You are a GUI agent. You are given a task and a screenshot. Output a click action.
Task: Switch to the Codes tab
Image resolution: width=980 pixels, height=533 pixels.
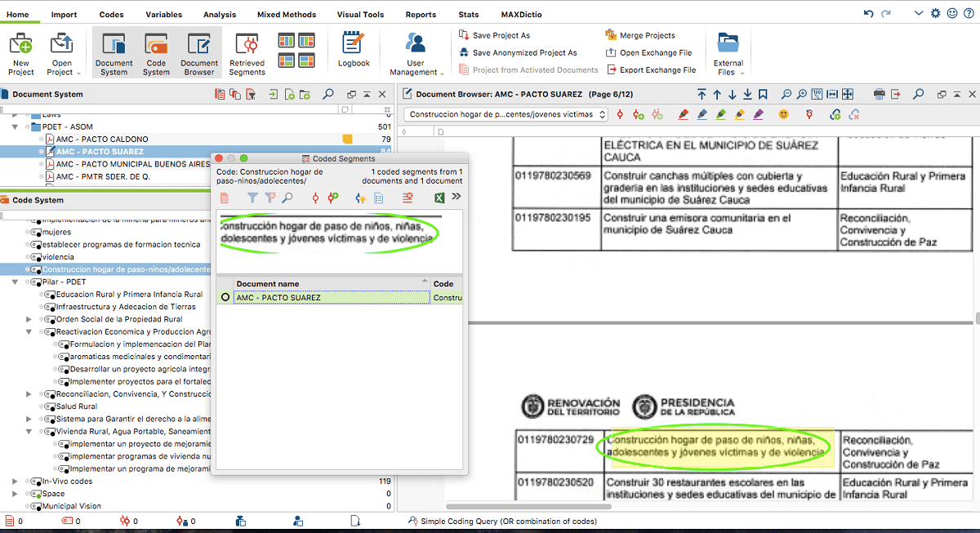coord(112,15)
